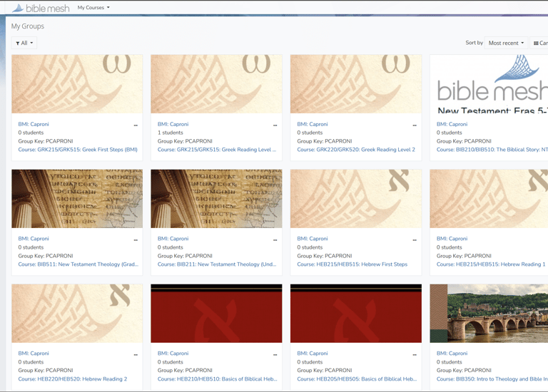Click the BibleMesh logo
Screen dimensions: 548x392
click(x=41, y=8)
